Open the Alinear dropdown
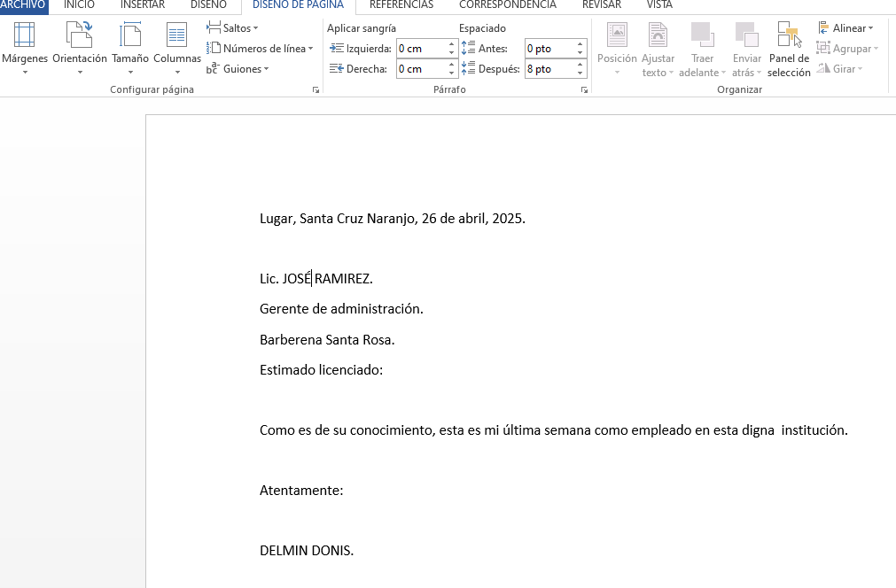This screenshot has height=588, width=896. [845, 28]
